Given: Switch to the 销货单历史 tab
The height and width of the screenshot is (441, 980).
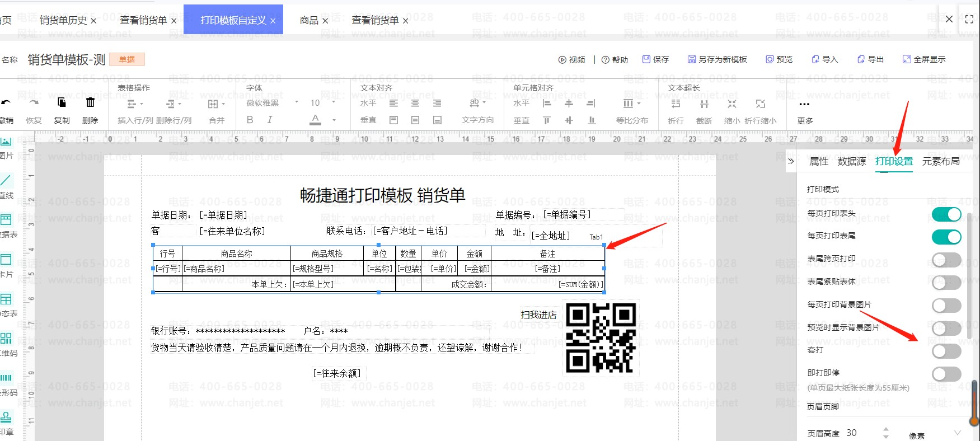Looking at the screenshot, I should point(63,21).
